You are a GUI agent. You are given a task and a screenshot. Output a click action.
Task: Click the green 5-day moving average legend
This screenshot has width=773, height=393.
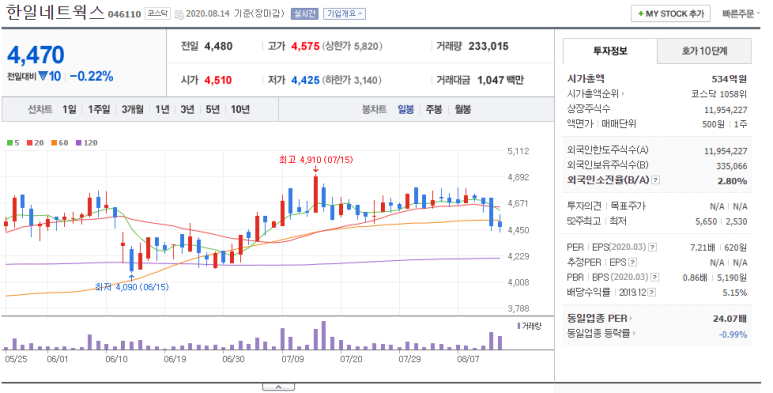pyautogui.click(x=13, y=143)
